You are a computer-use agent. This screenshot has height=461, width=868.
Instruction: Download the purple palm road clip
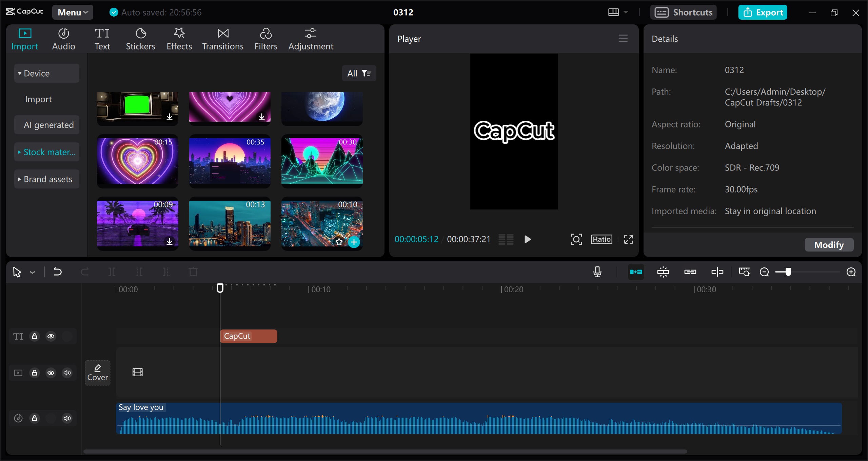(170, 241)
